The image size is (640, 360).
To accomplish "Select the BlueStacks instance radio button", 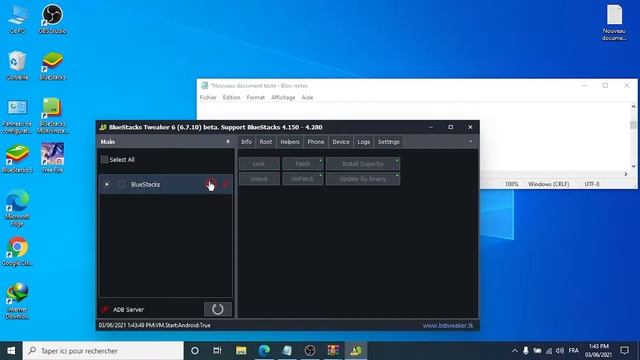I will [x=107, y=184].
